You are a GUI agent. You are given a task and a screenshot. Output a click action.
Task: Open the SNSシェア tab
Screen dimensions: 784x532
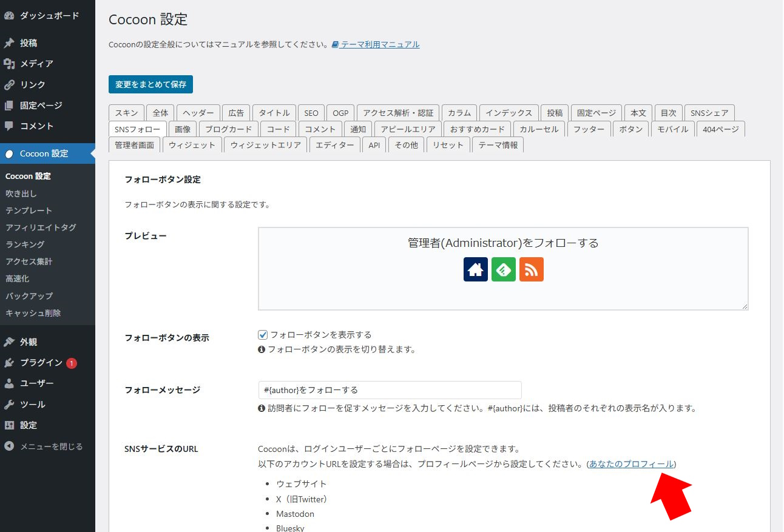(709, 113)
